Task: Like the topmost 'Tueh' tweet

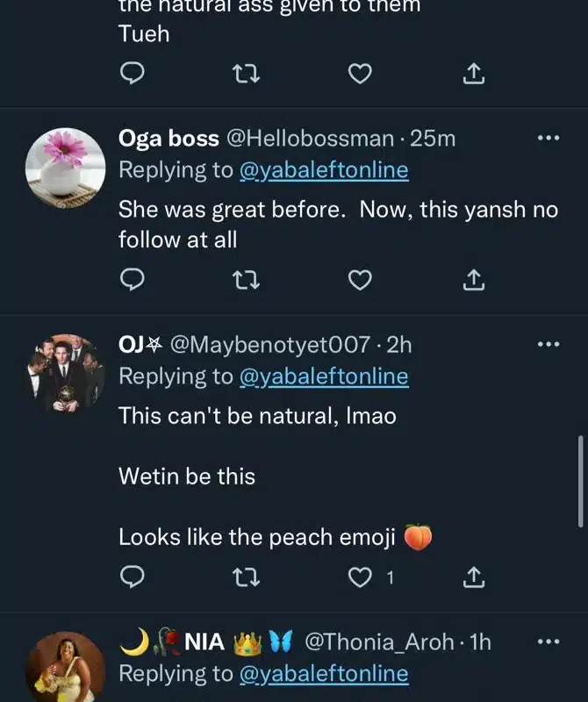Action: 360,75
